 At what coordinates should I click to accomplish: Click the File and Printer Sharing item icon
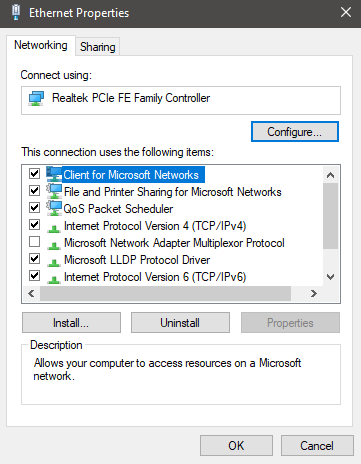click(54, 191)
